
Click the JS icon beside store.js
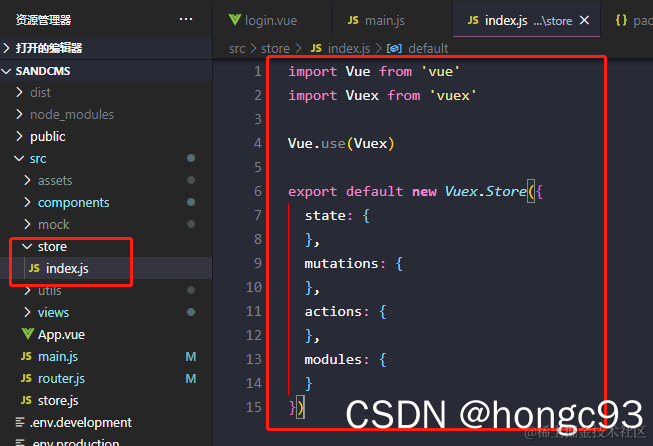coord(26,400)
